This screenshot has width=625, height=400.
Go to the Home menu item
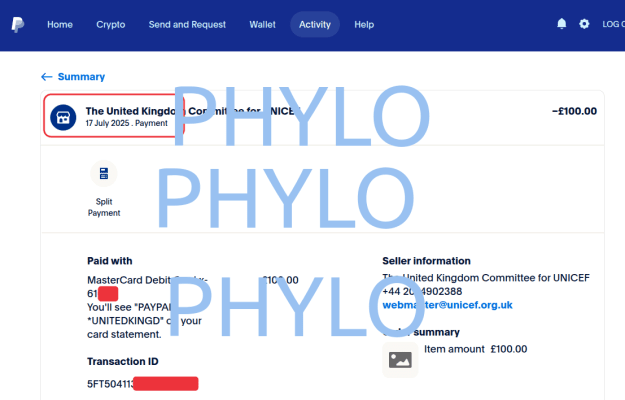(x=60, y=25)
